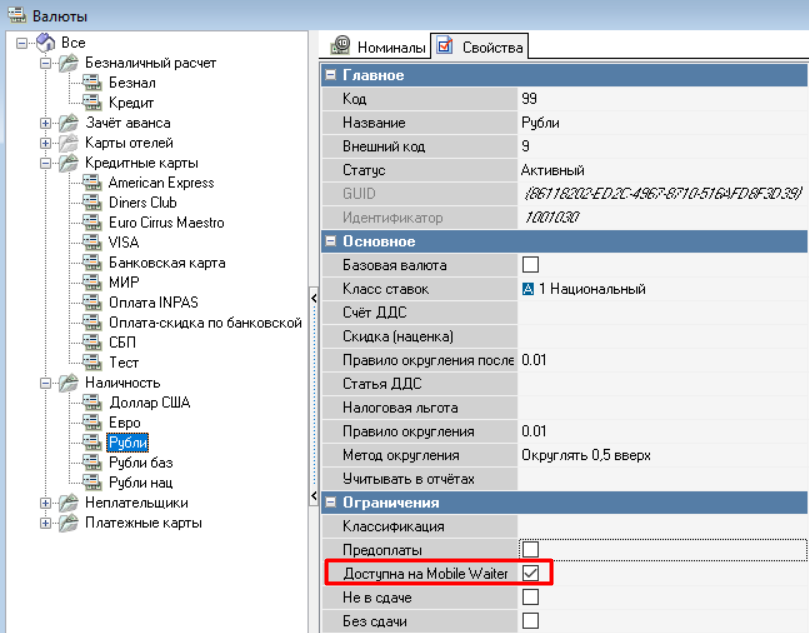
Task: Select the Евро currency item
Action: click(124, 423)
